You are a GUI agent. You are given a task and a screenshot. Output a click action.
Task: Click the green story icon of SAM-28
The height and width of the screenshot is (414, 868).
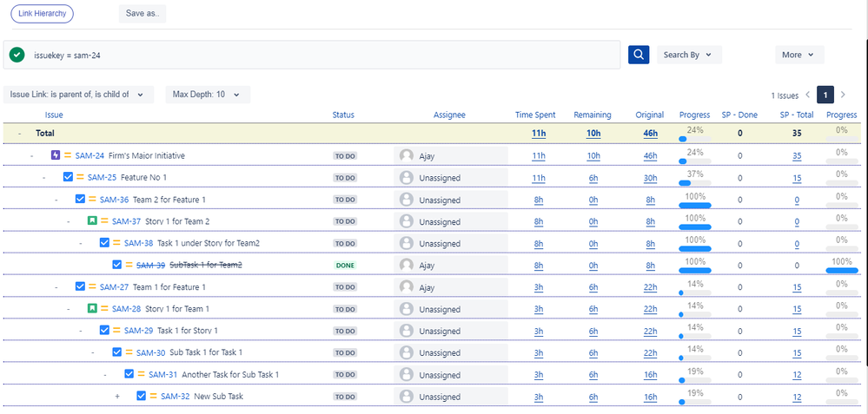92,308
